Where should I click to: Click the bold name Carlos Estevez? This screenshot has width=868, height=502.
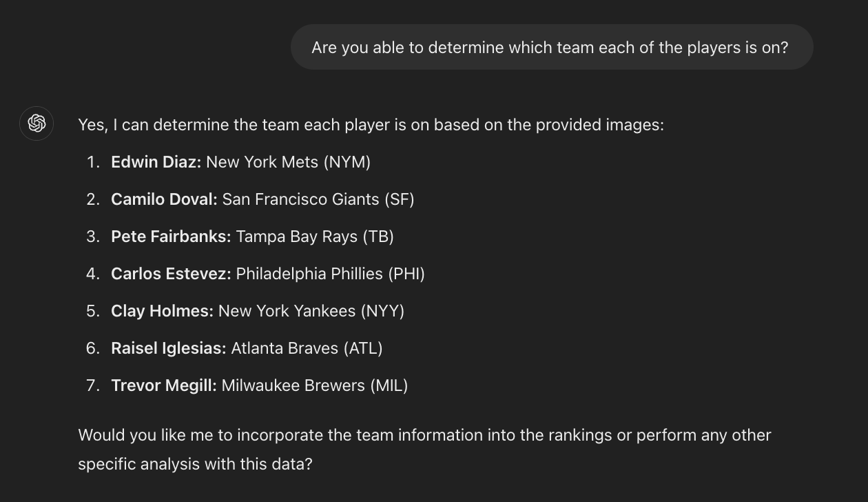(171, 274)
